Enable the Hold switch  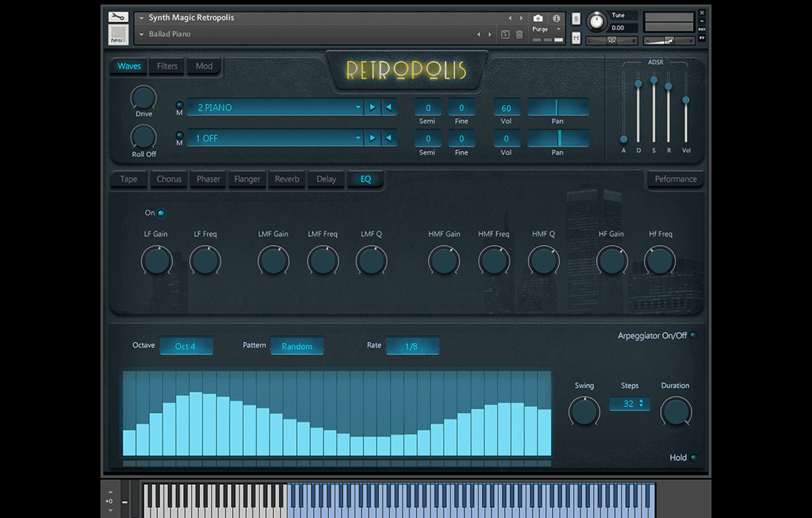(693, 458)
